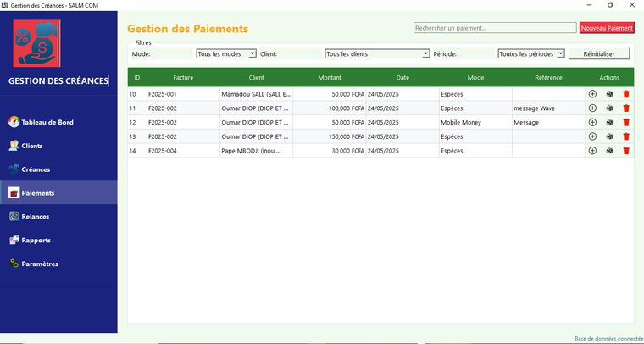This screenshot has height=344, width=644.
Task: Select the 100,000 FCFA amount cell
Action: 330,108
